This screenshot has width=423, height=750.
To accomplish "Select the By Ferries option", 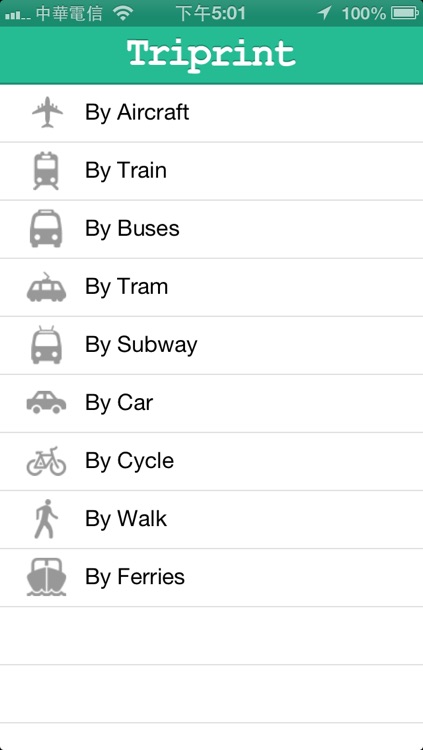I will point(212,577).
